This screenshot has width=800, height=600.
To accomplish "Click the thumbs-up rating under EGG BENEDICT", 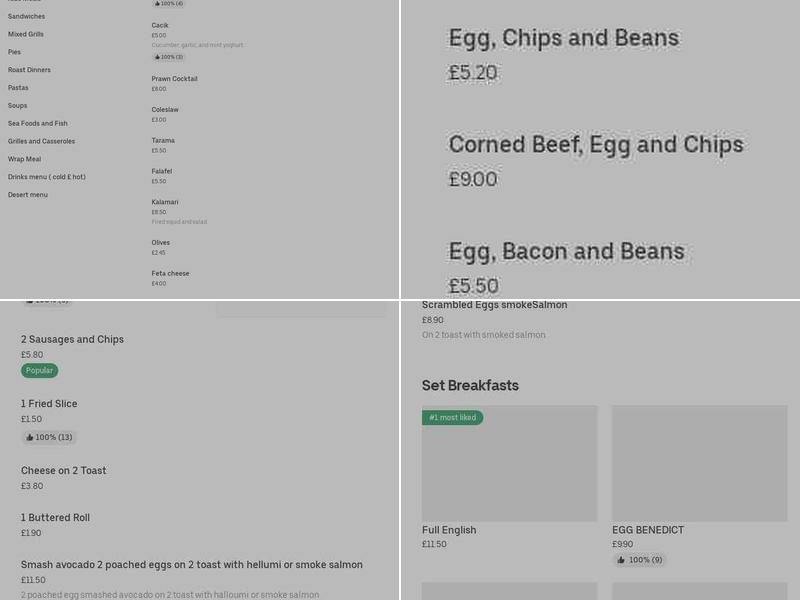I will (x=639, y=560).
